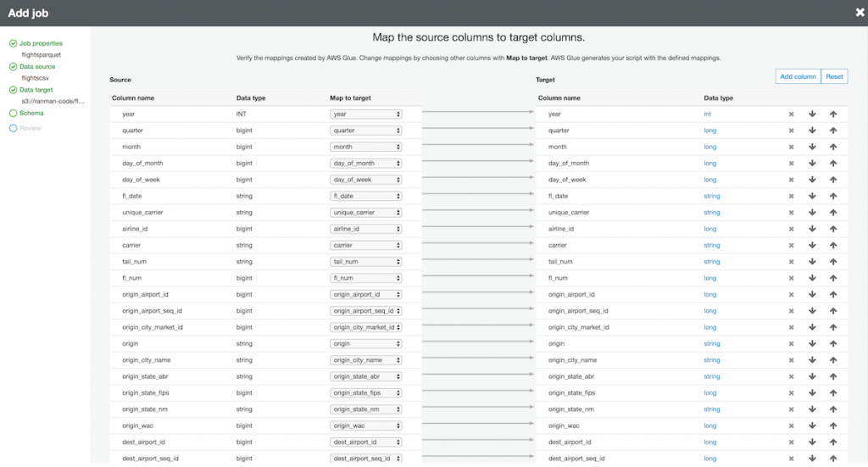
Task: Open the unique_carrier mapping dropdown
Action: click(365, 213)
